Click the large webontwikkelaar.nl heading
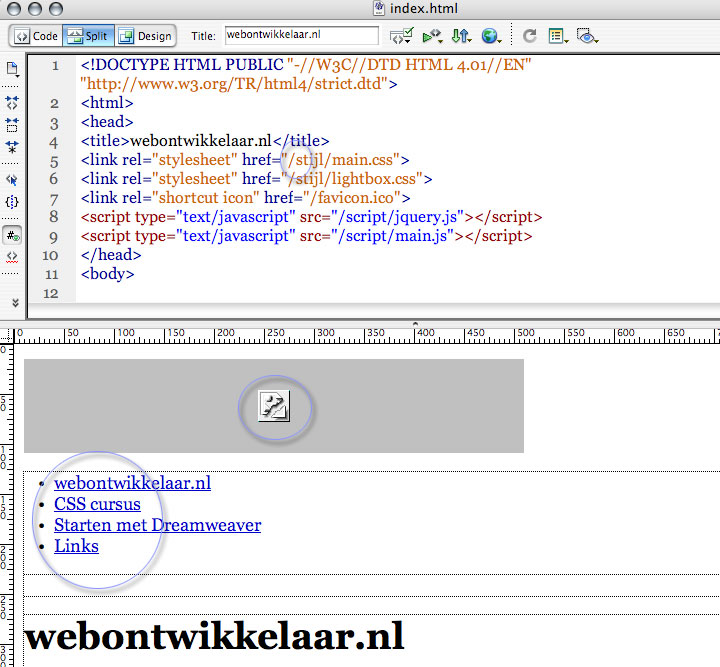Image resolution: width=720 pixels, height=667 pixels. click(214, 637)
